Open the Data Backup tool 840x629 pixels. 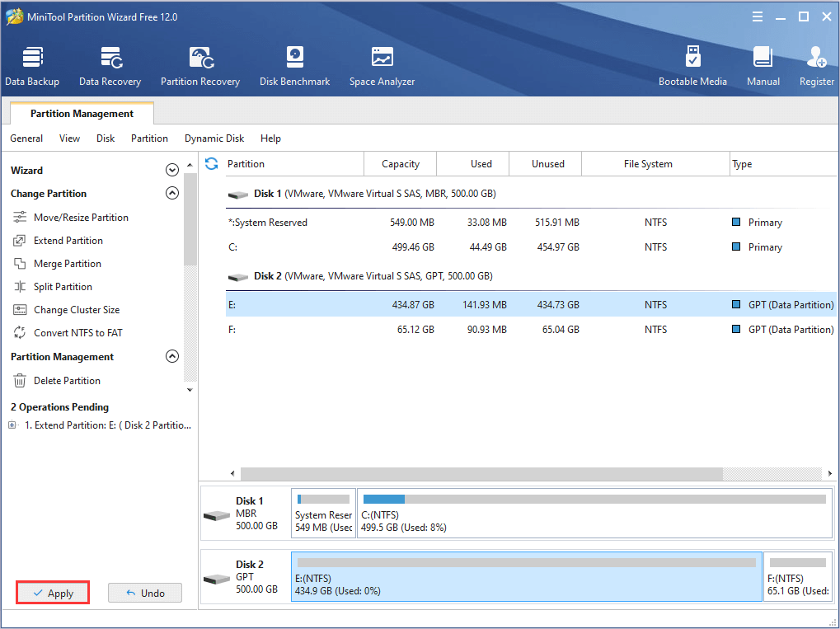tap(32, 67)
